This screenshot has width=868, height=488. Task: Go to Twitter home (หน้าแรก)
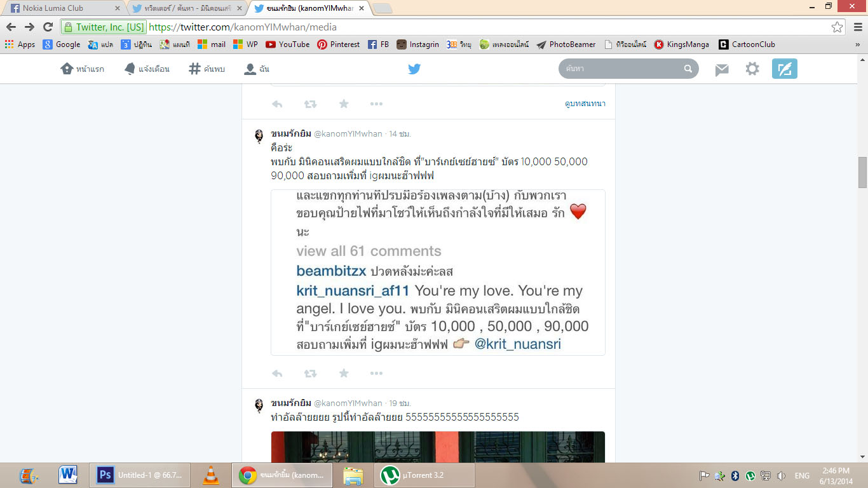(83, 69)
